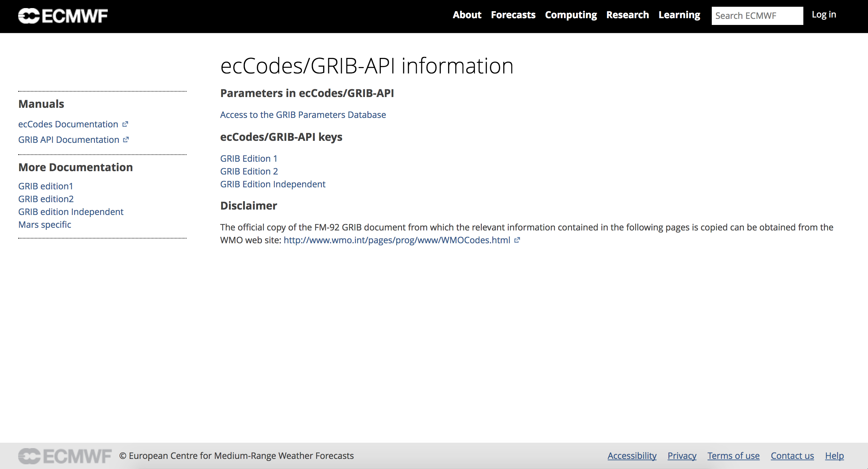Click external-link icon after WMO Codes URL
868x469 pixels.
coord(517,240)
